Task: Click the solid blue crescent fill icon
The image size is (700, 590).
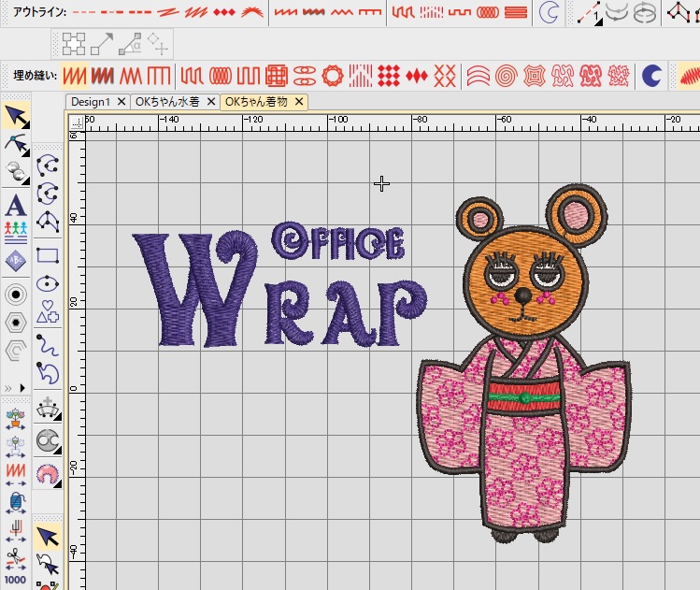Action: coord(651,76)
